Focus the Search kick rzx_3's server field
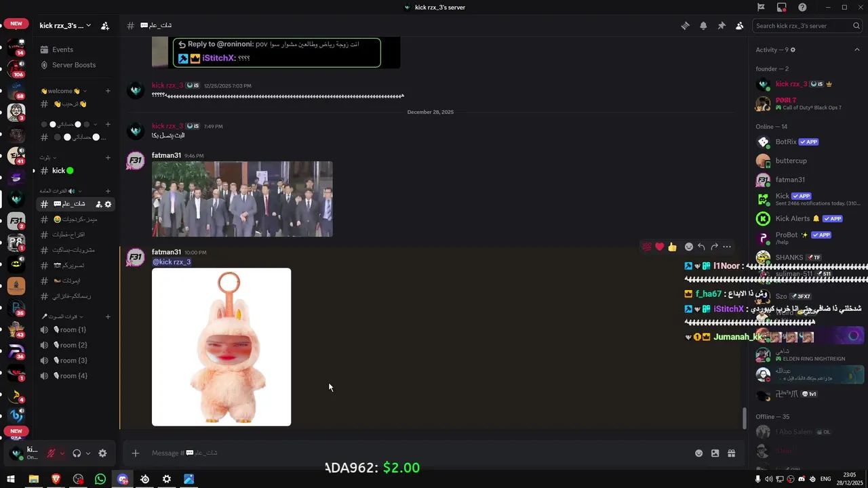This screenshot has width=868, height=488. pos(806,26)
